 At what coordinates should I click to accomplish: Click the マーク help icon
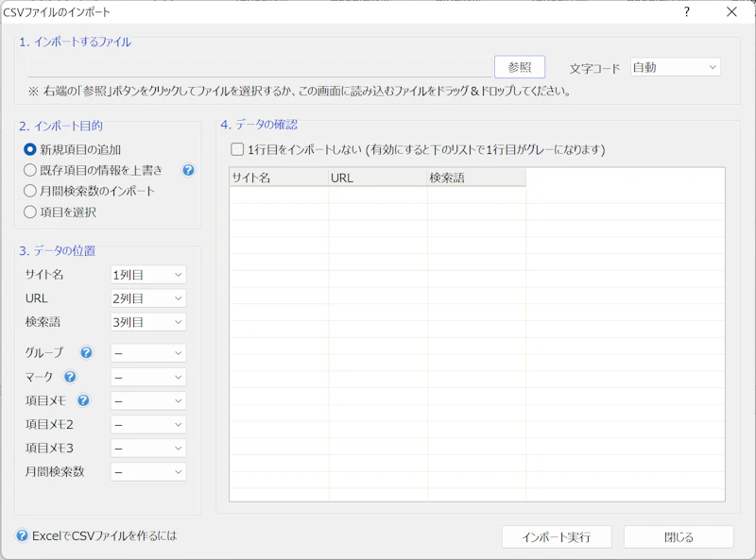(70, 377)
